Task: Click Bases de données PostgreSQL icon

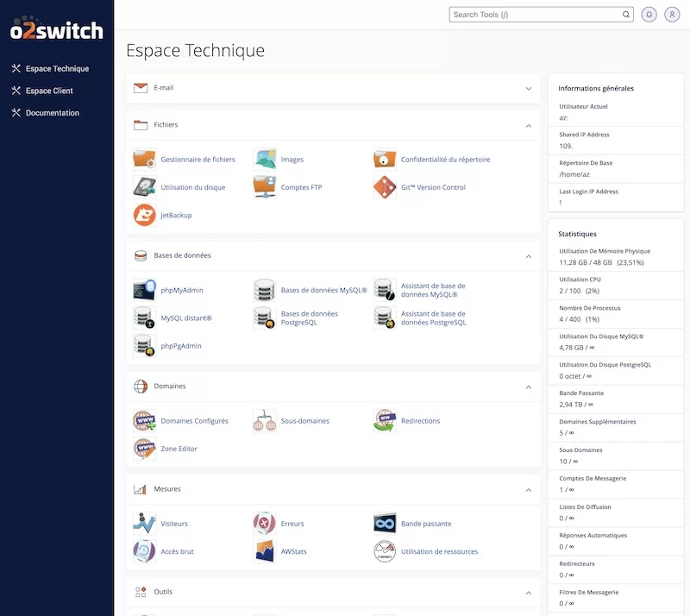Action: coord(265,317)
